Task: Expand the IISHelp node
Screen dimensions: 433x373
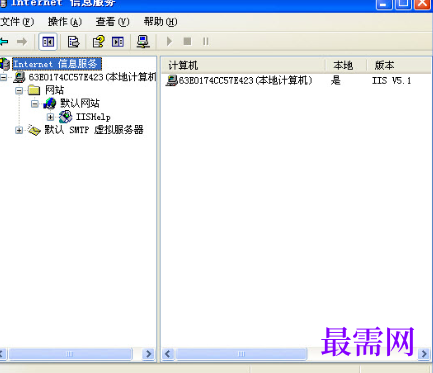Action: click(x=50, y=117)
